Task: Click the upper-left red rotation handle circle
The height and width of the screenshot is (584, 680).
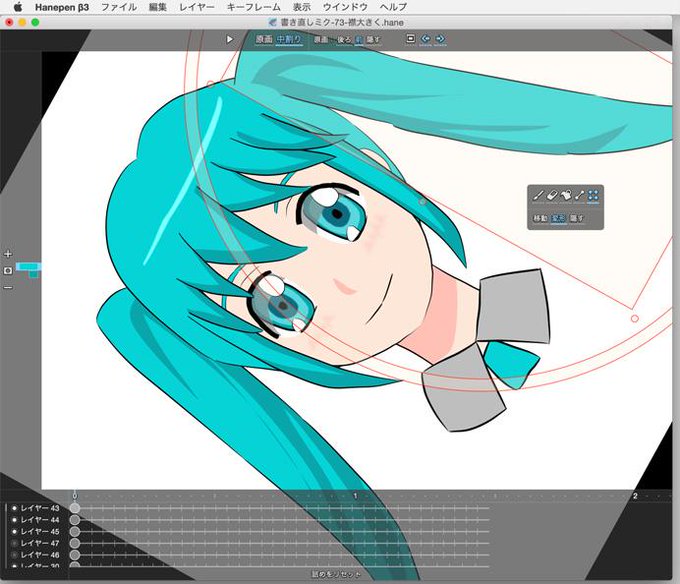Action: point(210,84)
